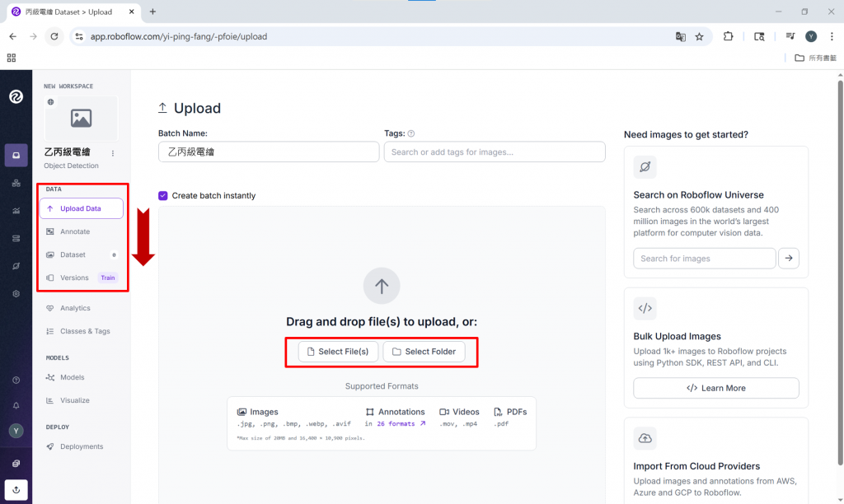Open the Universe planet icon in the rail
Image resolution: width=844 pixels, height=504 pixels.
coord(16,266)
